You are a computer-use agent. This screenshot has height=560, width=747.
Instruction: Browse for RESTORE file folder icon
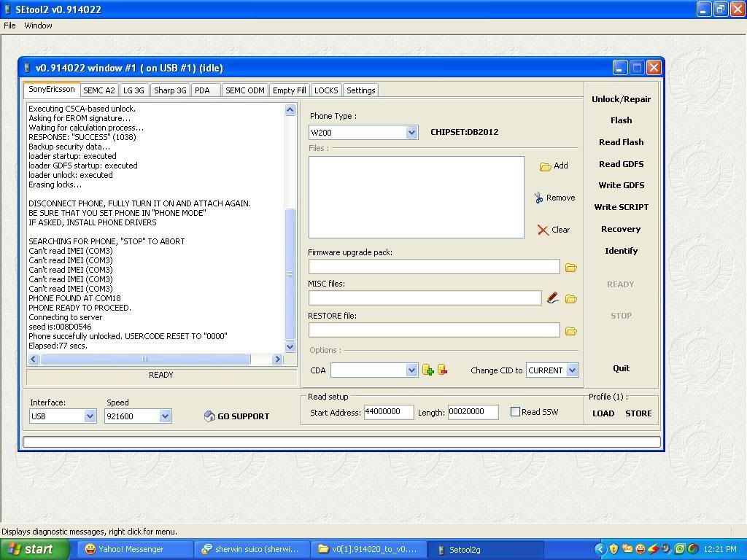coord(570,331)
